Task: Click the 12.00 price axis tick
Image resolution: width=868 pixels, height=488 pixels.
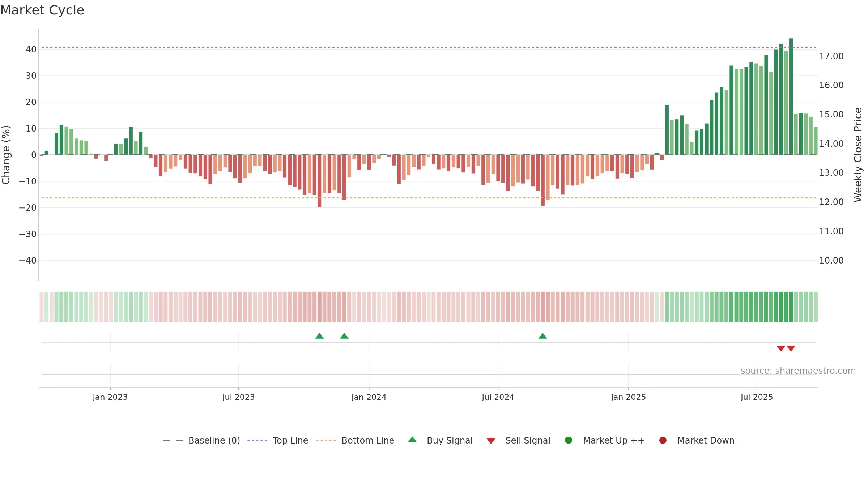Action: click(831, 202)
